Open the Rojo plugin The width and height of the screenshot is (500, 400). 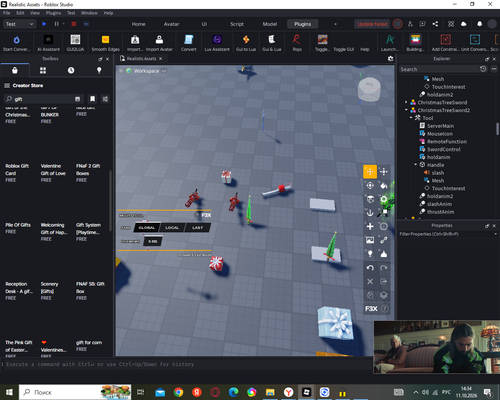click(297, 43)
